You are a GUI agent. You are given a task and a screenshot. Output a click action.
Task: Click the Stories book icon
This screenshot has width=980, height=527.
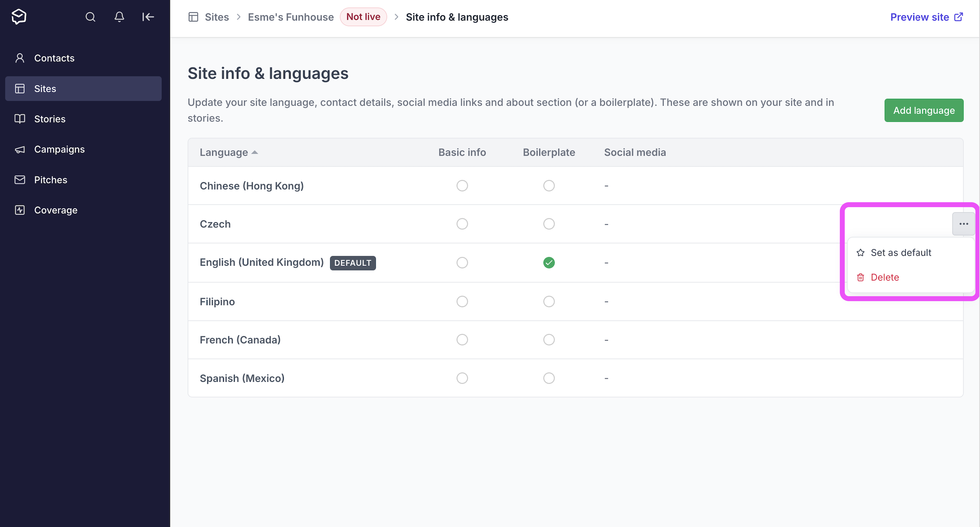20,119
